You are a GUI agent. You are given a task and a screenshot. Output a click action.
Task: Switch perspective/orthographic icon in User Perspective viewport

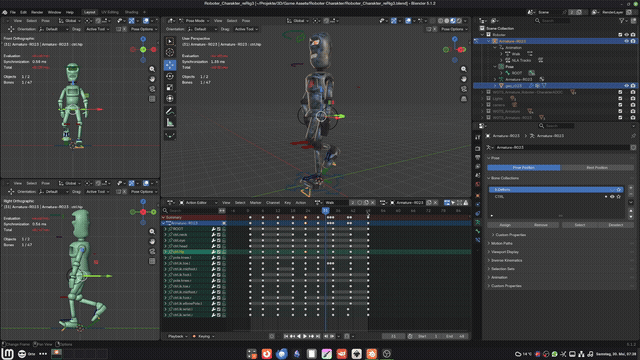[x=464, y=99]
